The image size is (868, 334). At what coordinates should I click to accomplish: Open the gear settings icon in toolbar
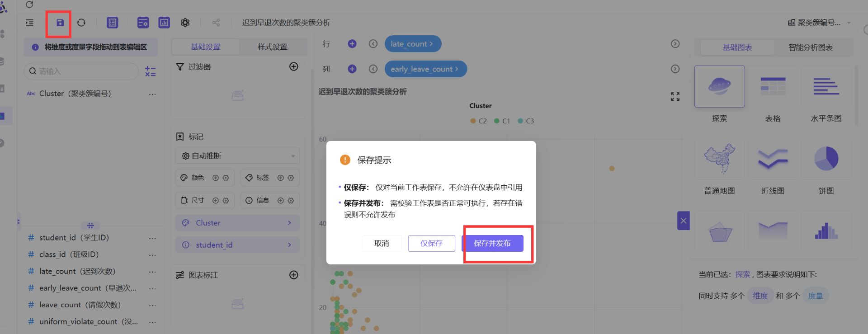click(x=185, y=23)
